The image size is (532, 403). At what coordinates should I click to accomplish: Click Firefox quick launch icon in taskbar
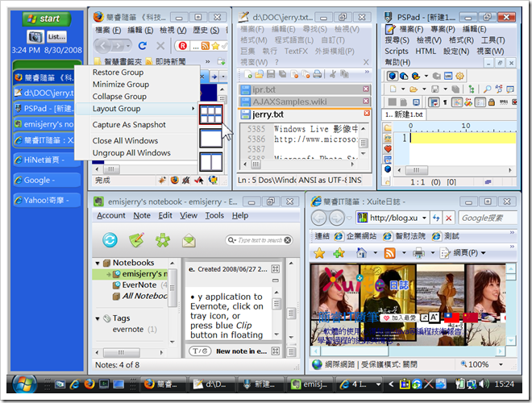point(89,384)
